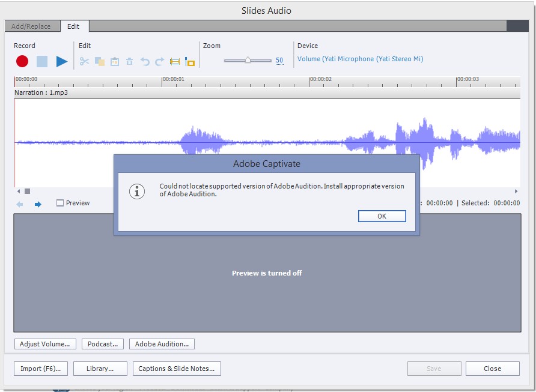The image size is (536, 392).
Task: Select the Edit tab
Action: tap(73, 26)
